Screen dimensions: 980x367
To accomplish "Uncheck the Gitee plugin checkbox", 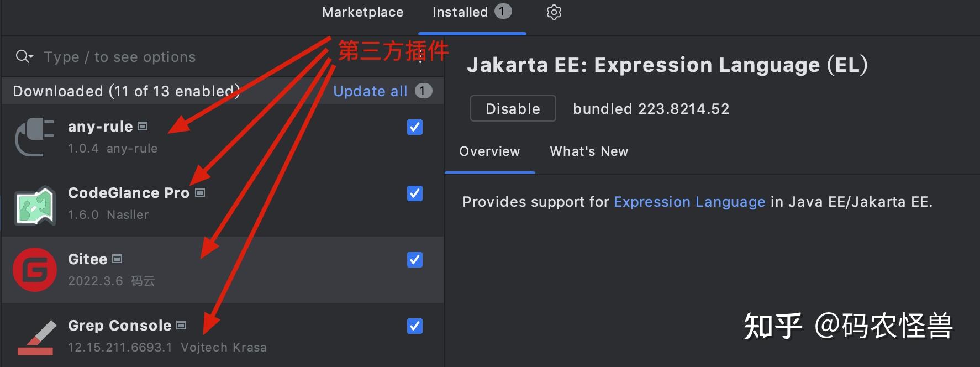I will (x=415, y=260).
